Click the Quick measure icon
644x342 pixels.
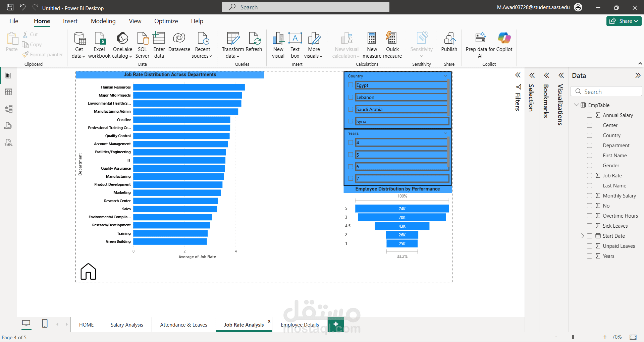392,39
